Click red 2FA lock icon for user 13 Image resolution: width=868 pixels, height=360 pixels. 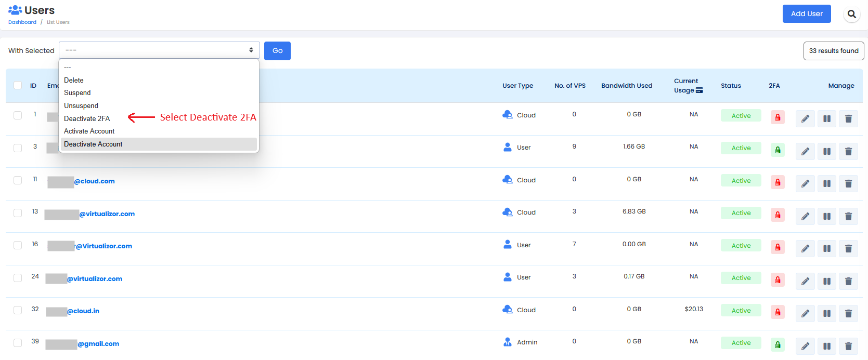coord(778,215)
